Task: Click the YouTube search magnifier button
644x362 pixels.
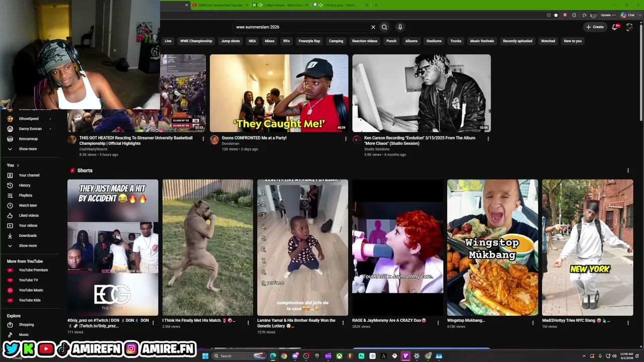Action: coord(384,27)
